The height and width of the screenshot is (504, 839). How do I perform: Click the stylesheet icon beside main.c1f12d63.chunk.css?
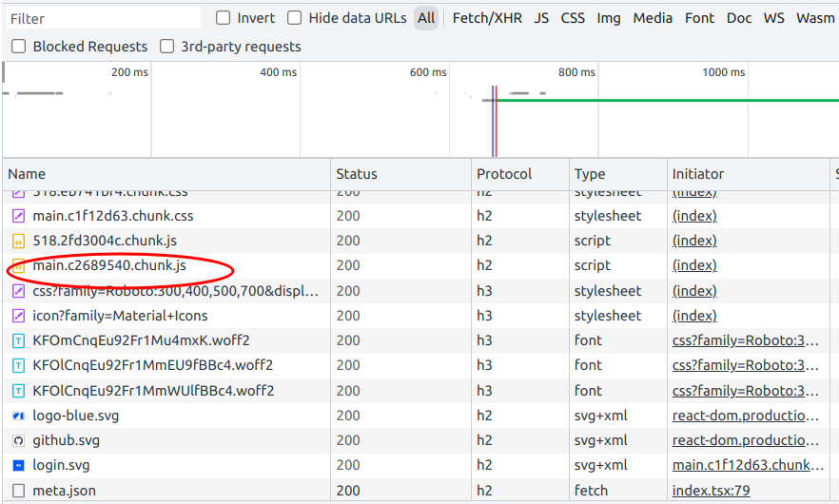tap(18, 216)
